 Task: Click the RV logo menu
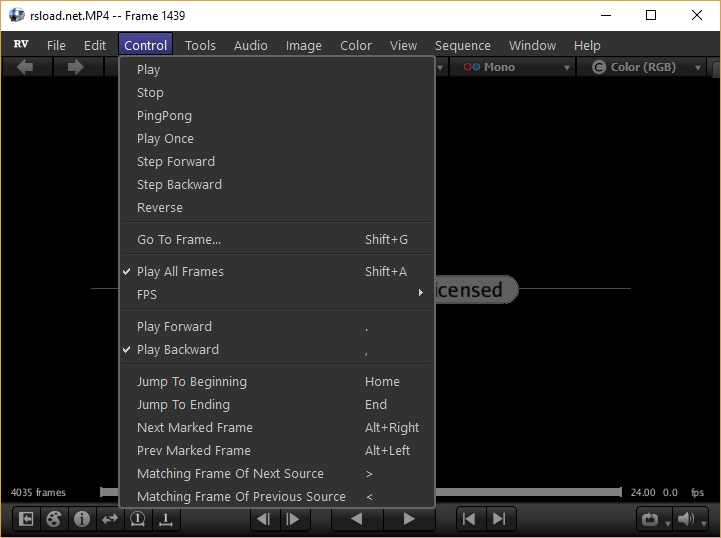[21, 45]
